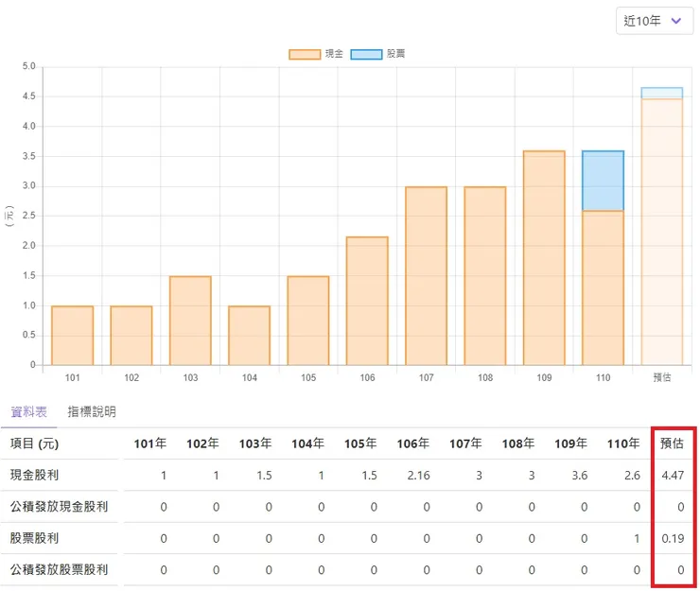The height and width of the screenshot is (591, 700).
Task: Select the 106 cash dividend bar
Action: pyautogui.click(x=367, y=301)
